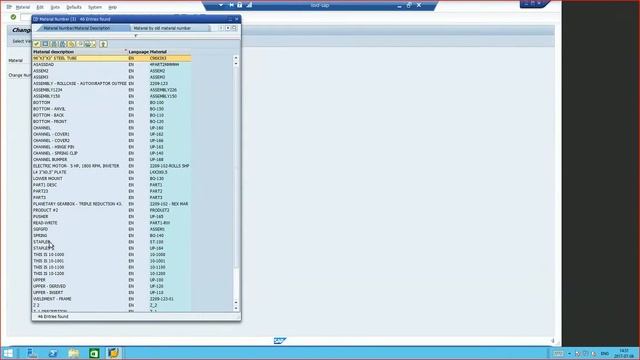Open the green application icon in the taskbar

[x=94, y=353]
